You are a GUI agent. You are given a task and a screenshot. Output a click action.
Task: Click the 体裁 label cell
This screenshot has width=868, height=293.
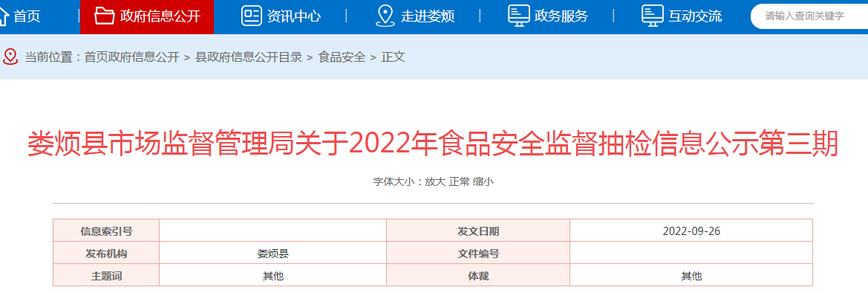pos(478,275)
